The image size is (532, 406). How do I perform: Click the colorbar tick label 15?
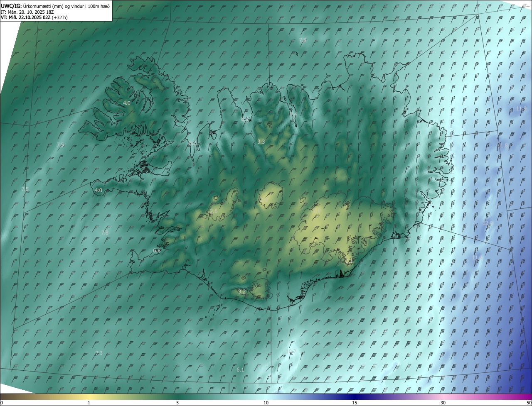click(x=355, y=403)
